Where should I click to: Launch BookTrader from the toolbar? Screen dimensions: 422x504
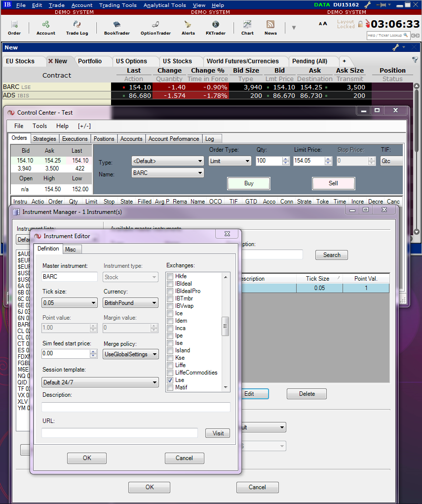point(117,28)
